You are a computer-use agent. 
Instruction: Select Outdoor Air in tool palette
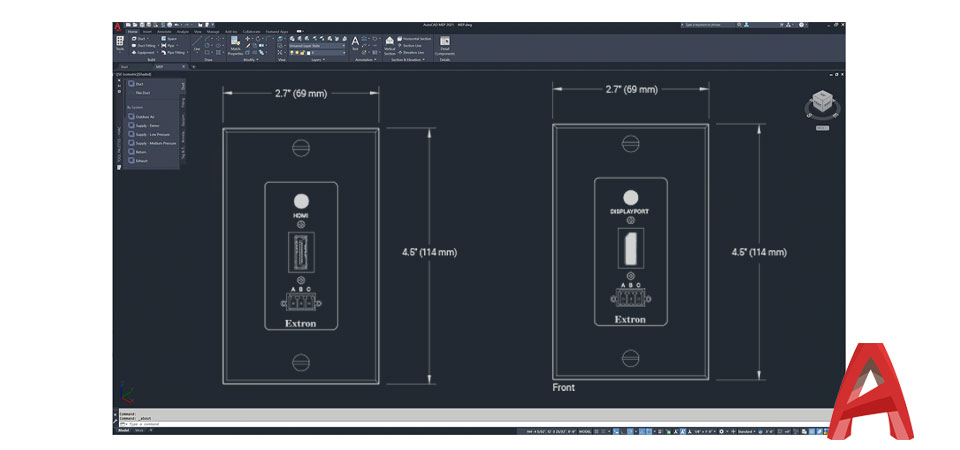[x=143, y=117]
